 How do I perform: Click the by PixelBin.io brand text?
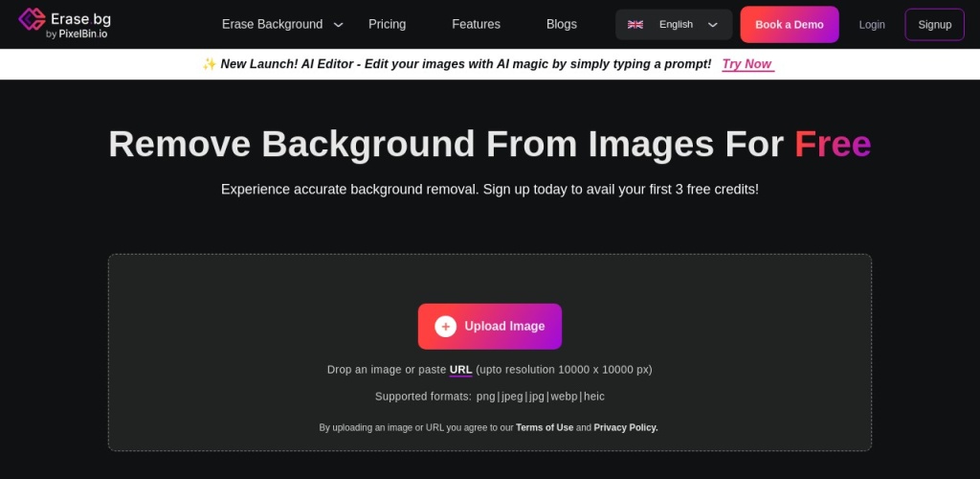coord(77,34)
